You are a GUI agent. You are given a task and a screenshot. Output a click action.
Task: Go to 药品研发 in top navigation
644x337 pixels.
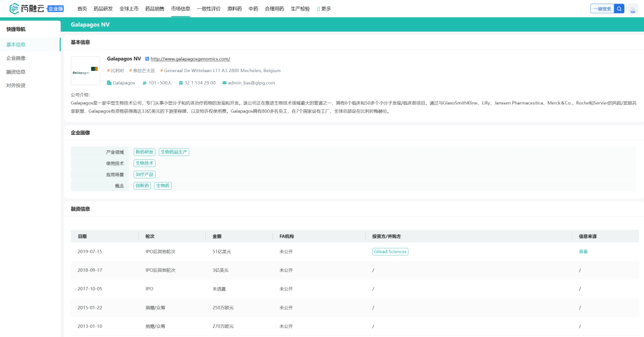(103, 9)
